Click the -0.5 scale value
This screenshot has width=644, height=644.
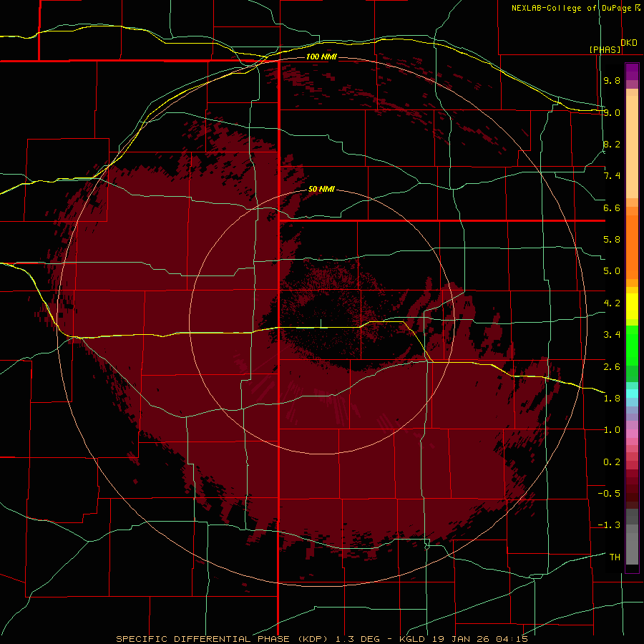(609, 494)
